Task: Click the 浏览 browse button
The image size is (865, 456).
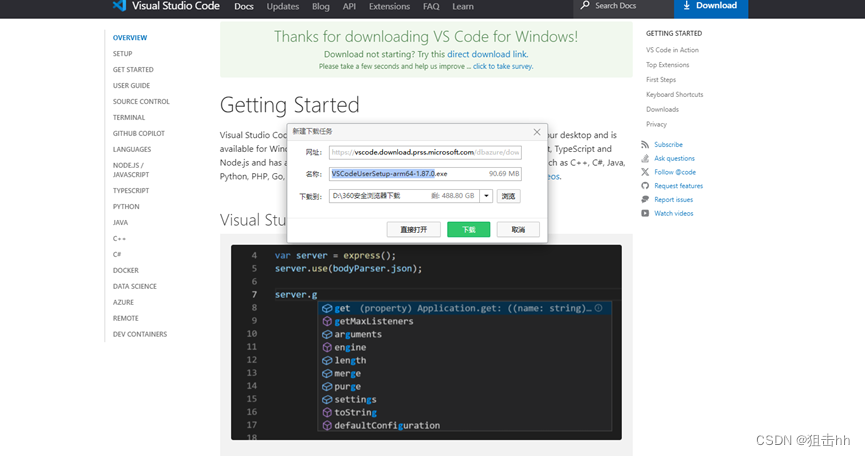Action: pos(508,196)
